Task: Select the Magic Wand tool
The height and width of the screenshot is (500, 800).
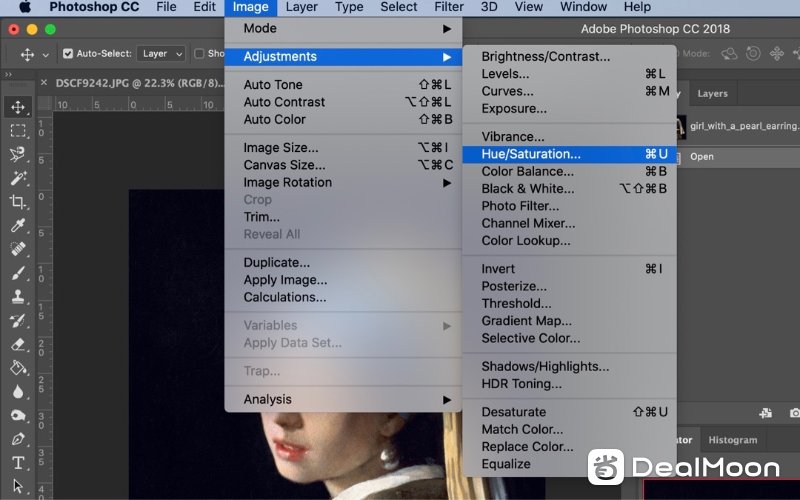Action: pos(18,178)
